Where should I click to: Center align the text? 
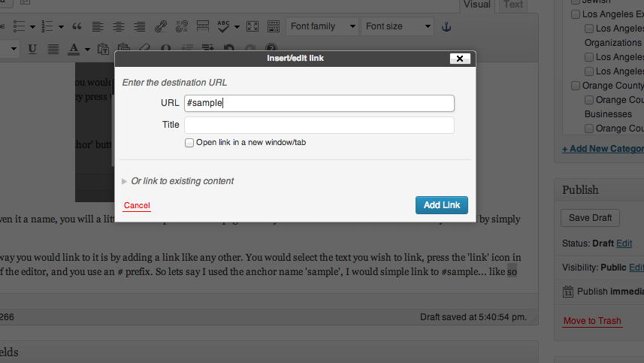click(119, 26)
